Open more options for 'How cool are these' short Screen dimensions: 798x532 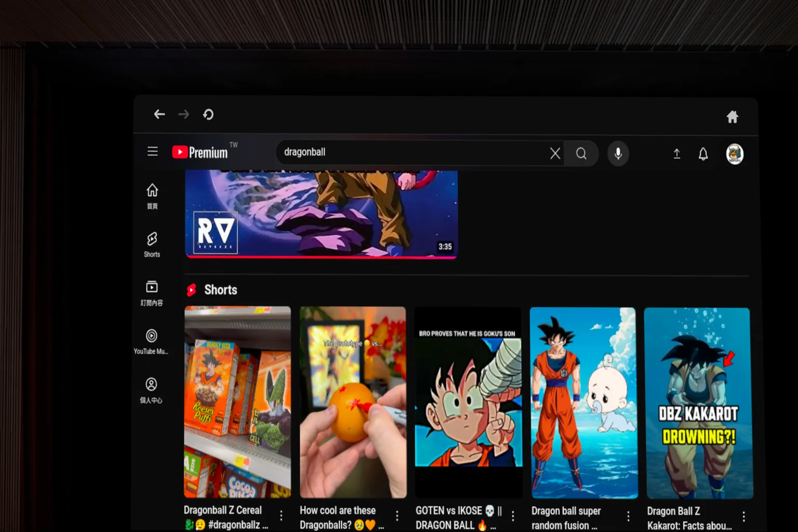tap(397, 515)
